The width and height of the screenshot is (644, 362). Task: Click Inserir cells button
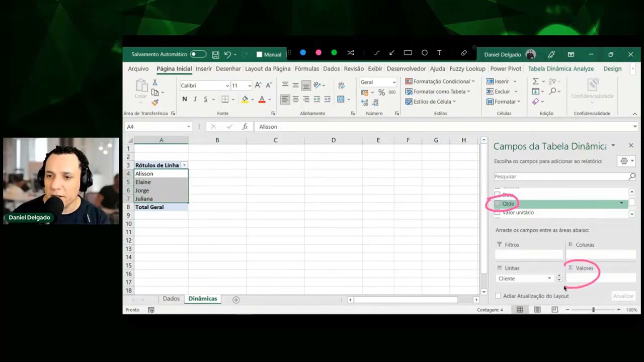point(501,81)
